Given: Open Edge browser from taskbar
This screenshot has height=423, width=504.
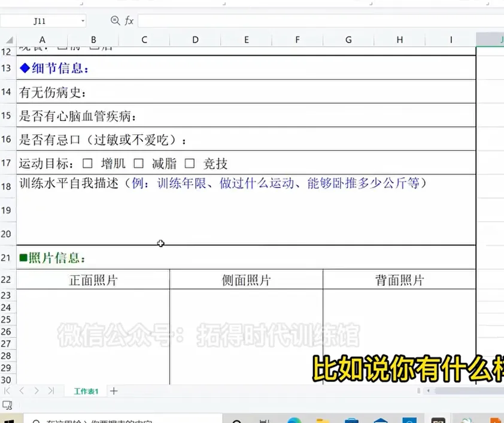Looking at the screenshot, I should click(294, 420).
